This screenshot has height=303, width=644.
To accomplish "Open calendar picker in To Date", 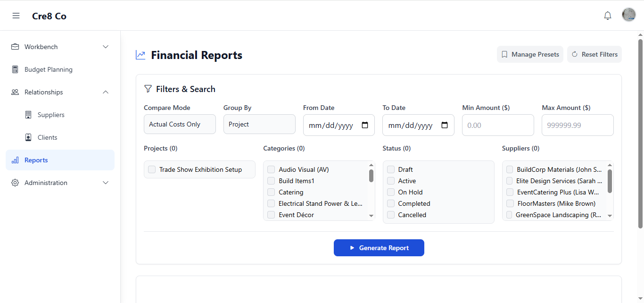I will pos(445,126).
